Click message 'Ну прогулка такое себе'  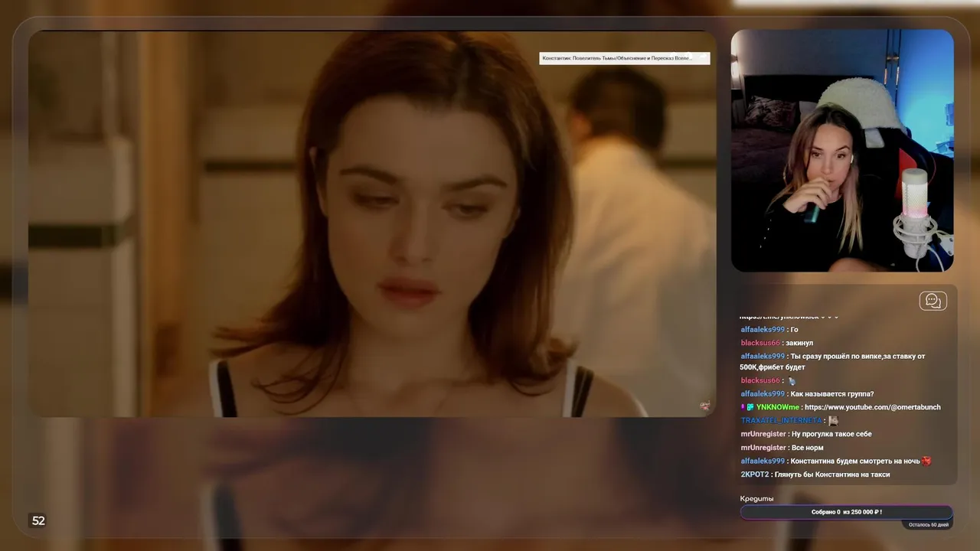coord(831,434)
